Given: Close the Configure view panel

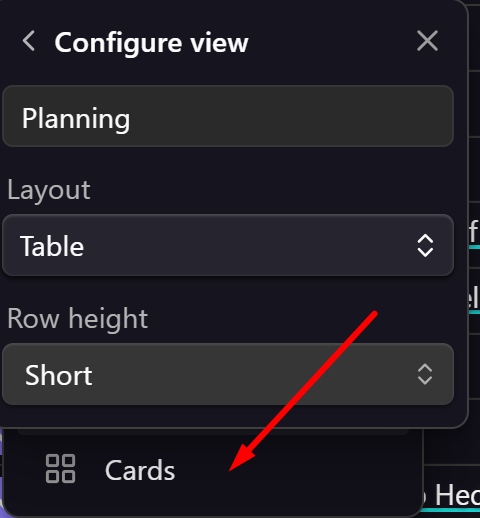Looking at the screenshot, I should 427,41.
